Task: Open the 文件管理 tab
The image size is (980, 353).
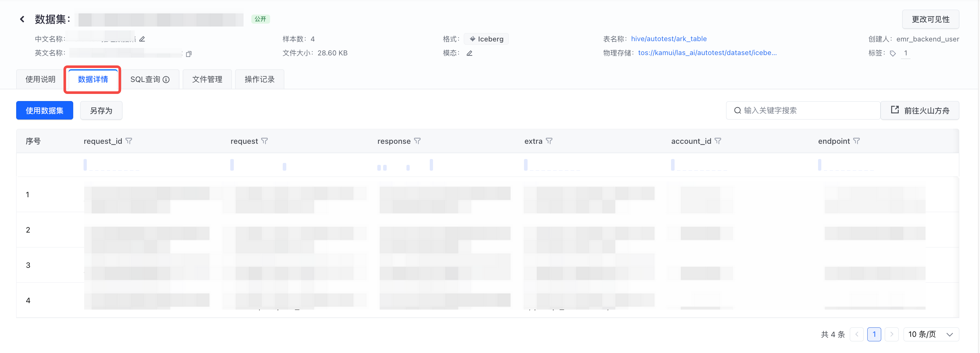Action: (x=207, y=79)
